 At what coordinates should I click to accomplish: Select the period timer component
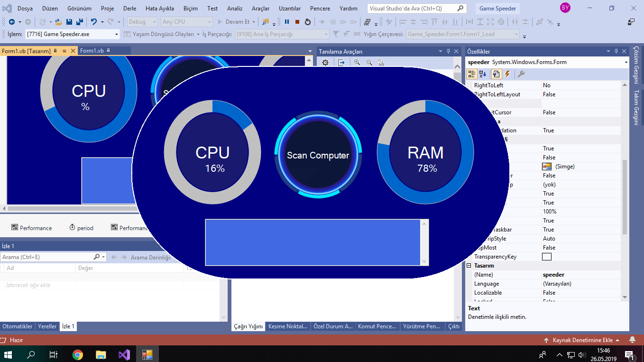pyautogui.click(x=81, y=228)
